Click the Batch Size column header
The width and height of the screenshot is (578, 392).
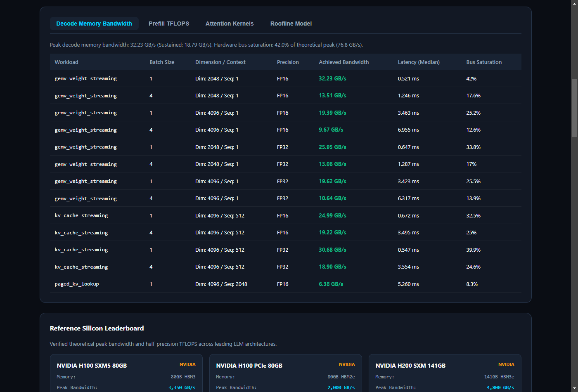coord(162,62)
